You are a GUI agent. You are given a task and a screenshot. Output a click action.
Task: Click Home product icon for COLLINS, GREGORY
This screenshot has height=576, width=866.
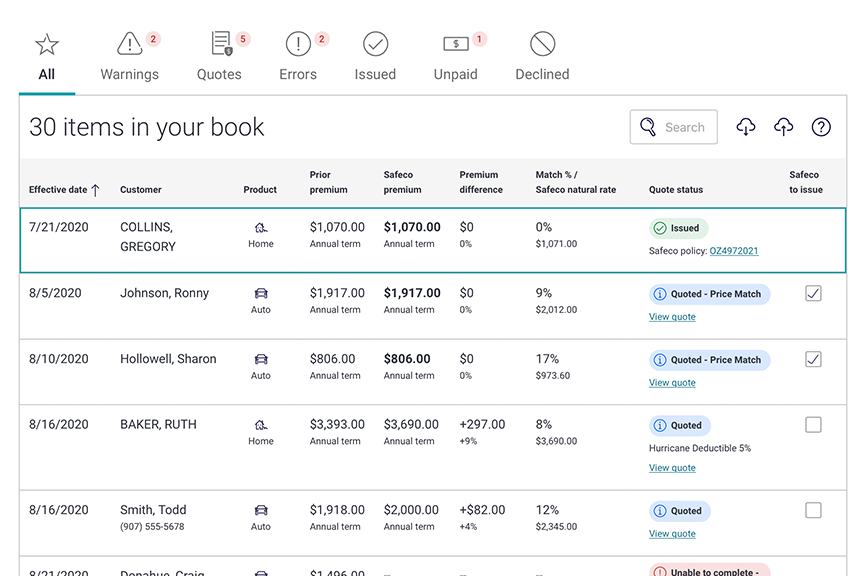point(261,228)
